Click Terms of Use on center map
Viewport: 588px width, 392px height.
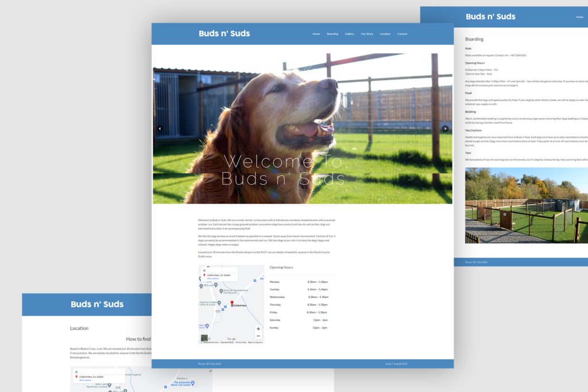coord(241,342)
